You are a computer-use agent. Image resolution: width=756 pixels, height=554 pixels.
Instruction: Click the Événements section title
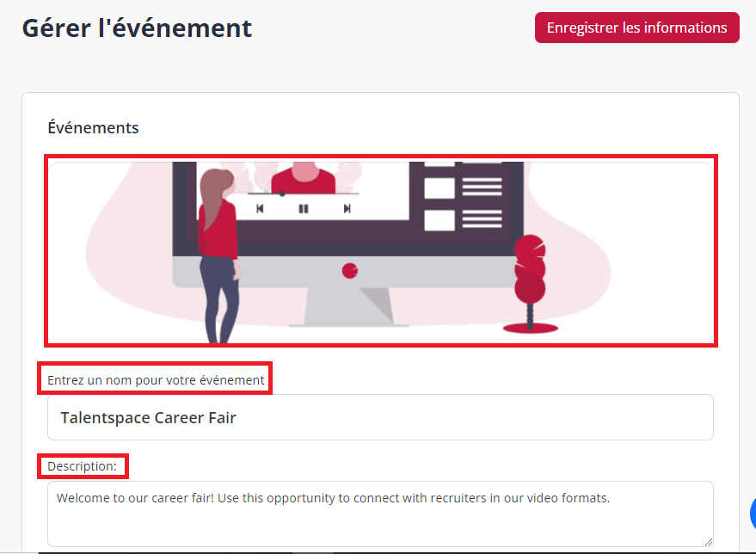pyautogui.click(x=93, y=128)
